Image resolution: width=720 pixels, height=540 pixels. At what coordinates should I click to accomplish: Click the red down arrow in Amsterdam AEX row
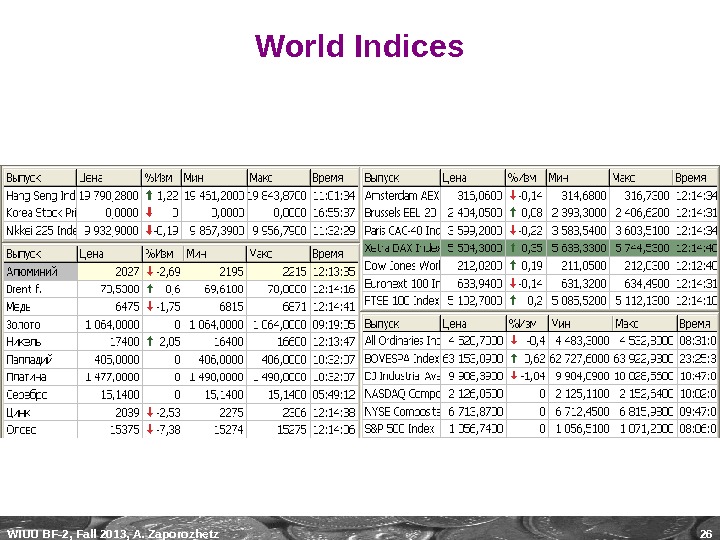point(513,195)
